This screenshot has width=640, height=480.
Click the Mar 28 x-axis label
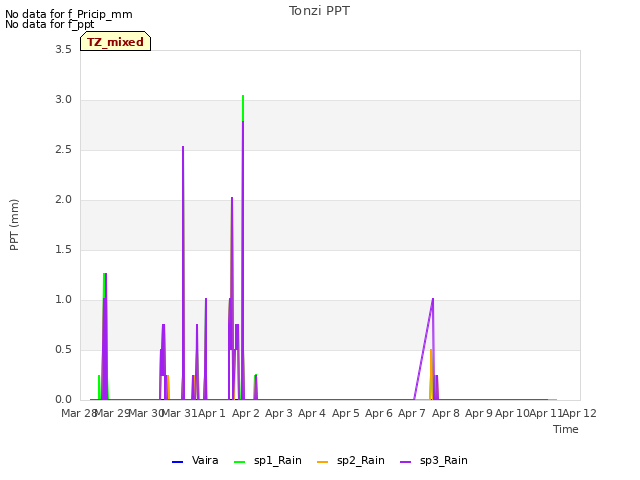78,413
